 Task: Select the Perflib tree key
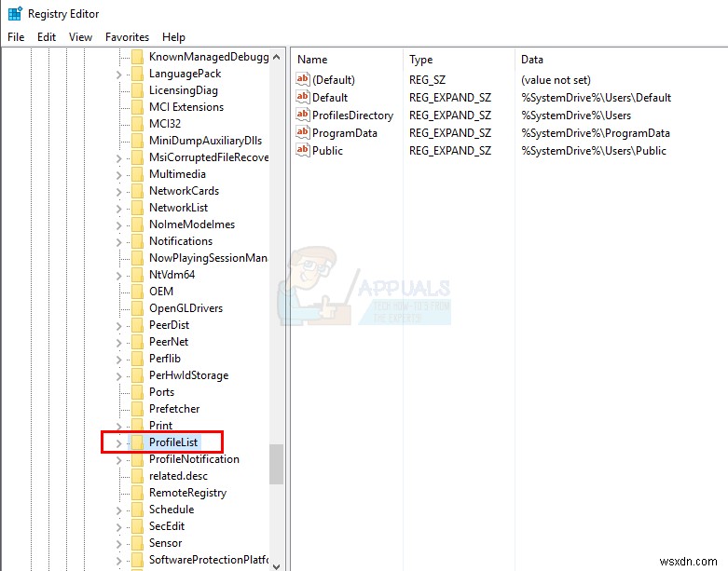[165, 359]
